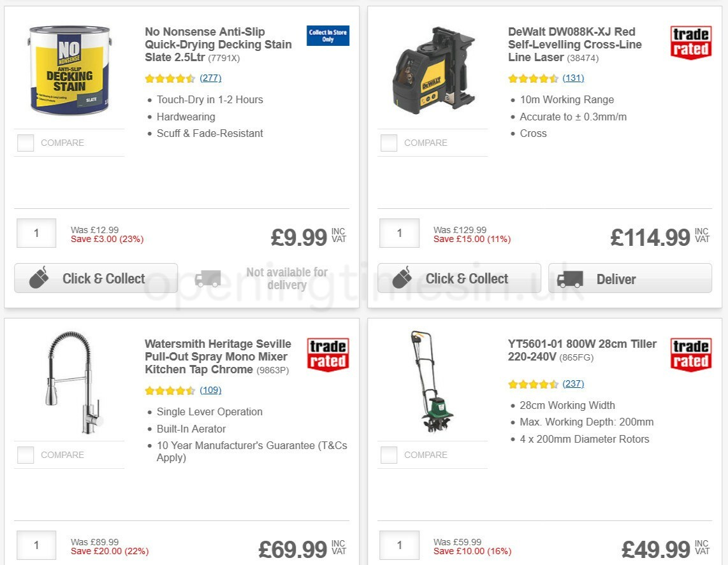The width and height of the screenshot is (728, 565).
Task: Open the (277) reviews link
Action: tap(210, 78)
